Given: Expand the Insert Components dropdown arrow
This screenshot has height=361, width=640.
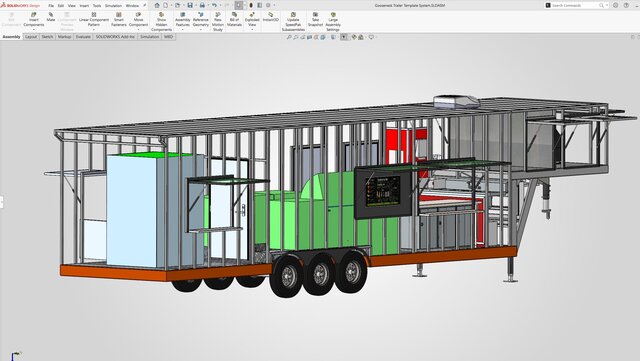Looking at the screenshot, I should tap(34, 30).
